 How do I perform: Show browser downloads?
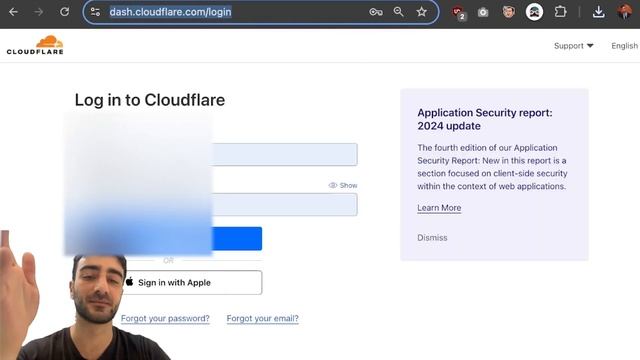point(598,12)
